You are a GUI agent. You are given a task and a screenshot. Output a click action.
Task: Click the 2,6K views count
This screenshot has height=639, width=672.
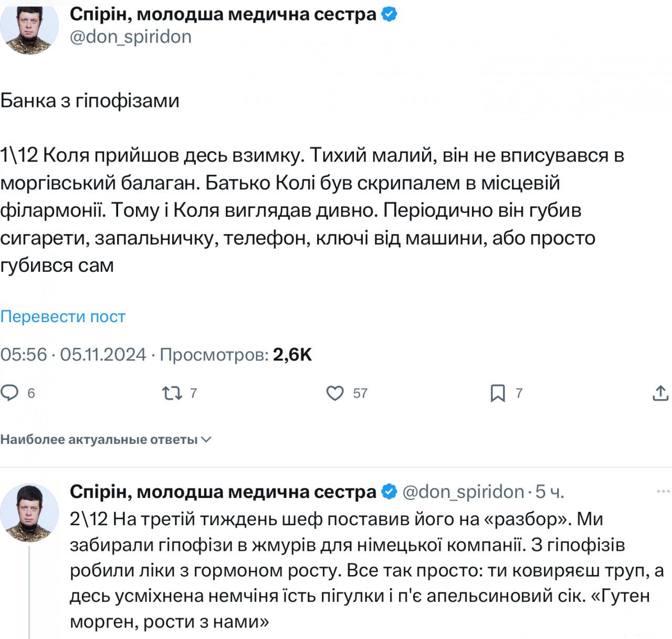pyautogui.click(x=292, y=355)
